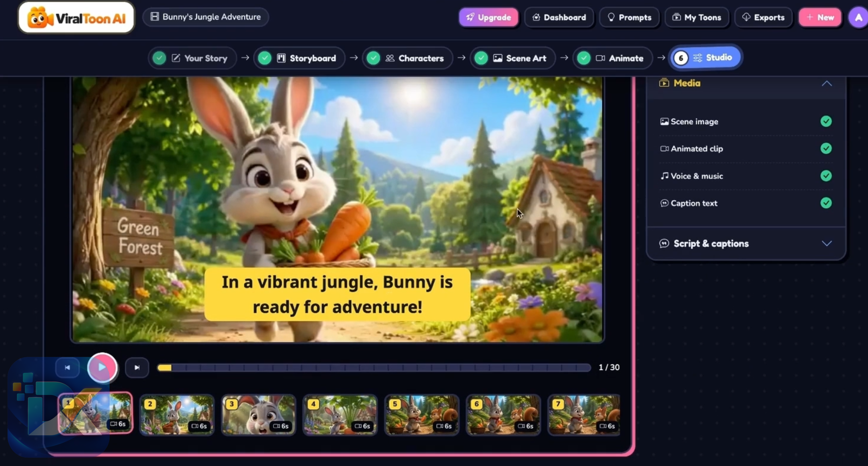Click the scene progress bar
The height and width of the screenshot is (466, 868).
(374, 368)
